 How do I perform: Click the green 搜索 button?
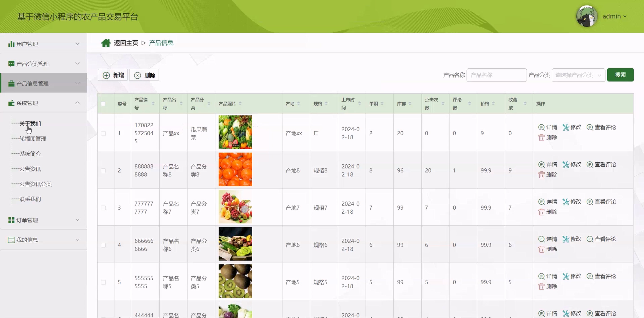[x=620, y=75]
